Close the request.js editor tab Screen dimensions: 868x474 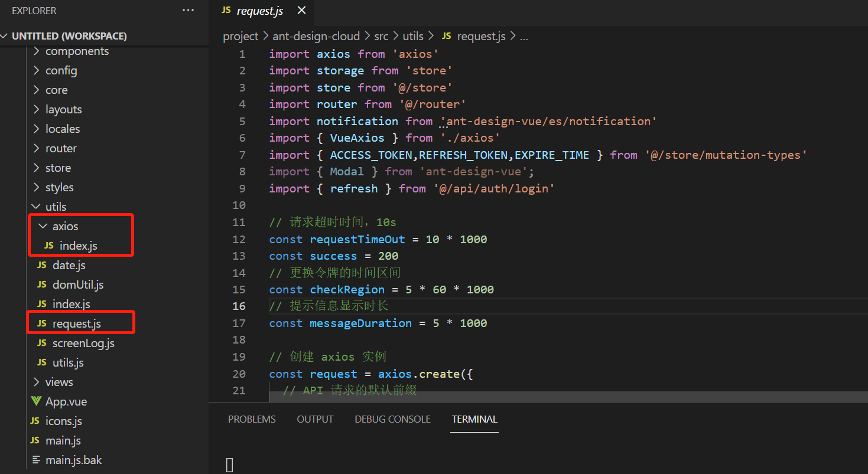[301, 11]
